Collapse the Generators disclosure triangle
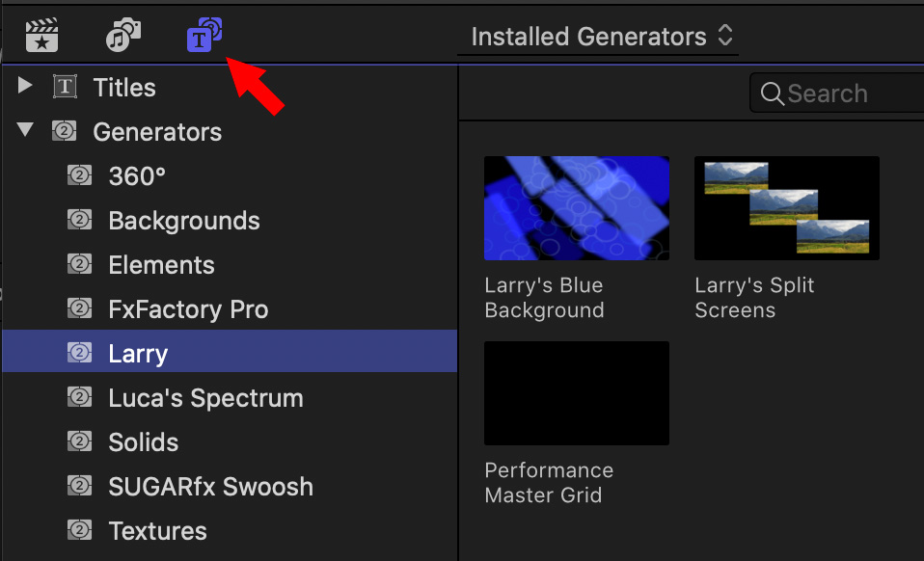Image resolution: width=924 pixels, height=561 pixels. (x=25, y=129)
